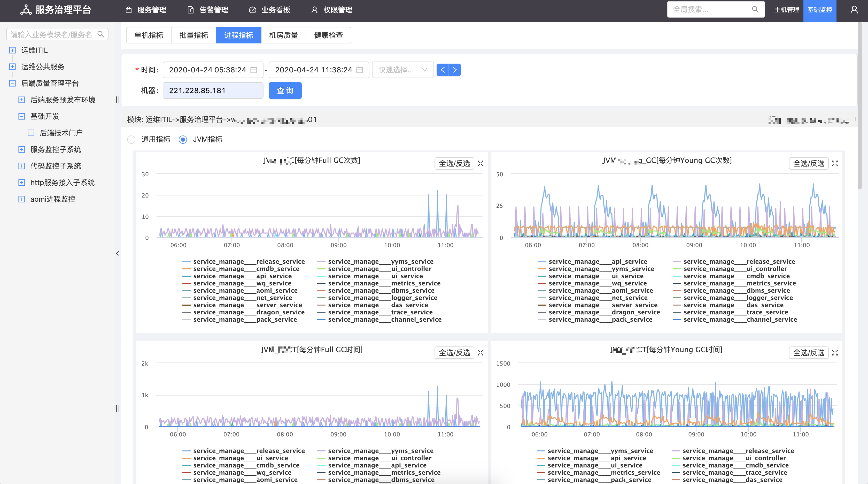Open the start time calendar picker icon
The width and height of the screenshot is (868, 484).
click(x=254, y=70)
